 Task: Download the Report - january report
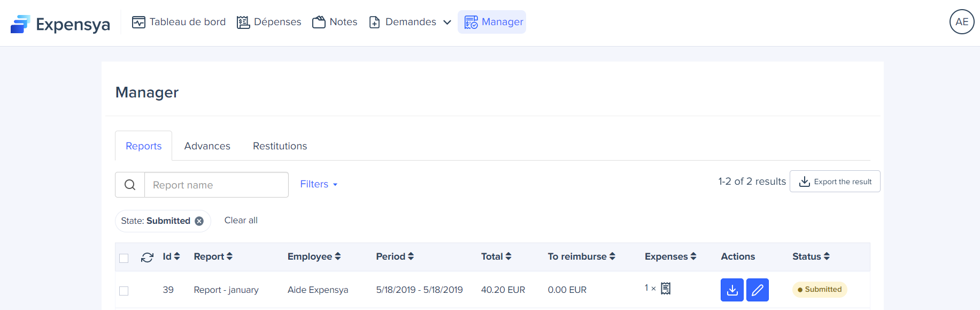point(732,290)
